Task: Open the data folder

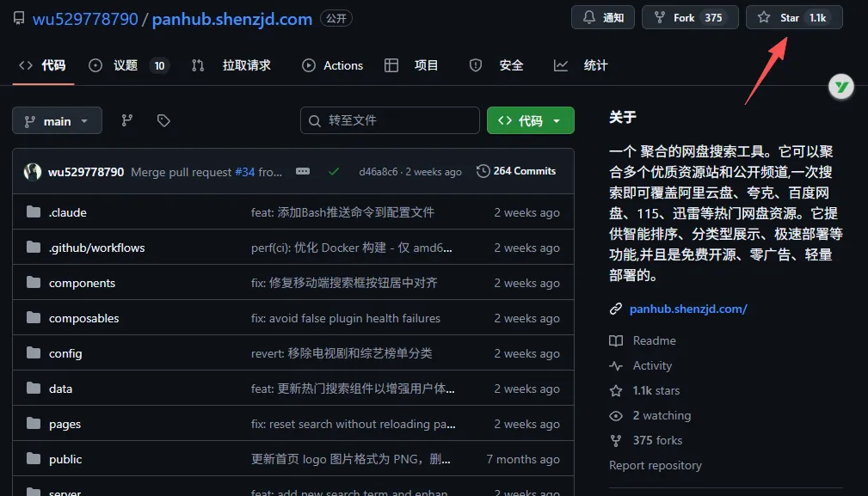Action: [x=60, y=389]
